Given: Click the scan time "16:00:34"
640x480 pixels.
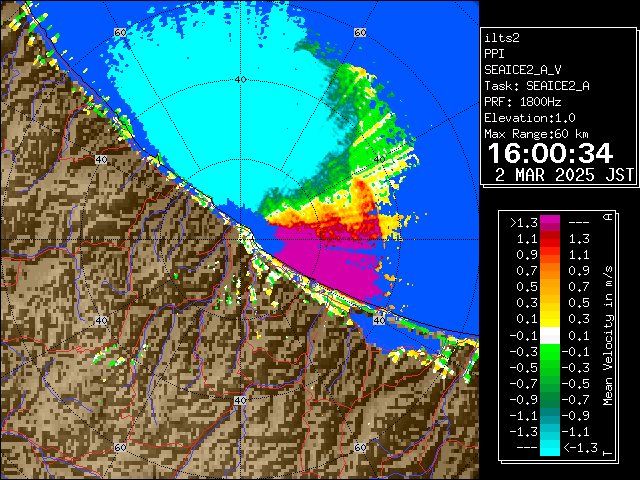Looking at the screenshot, I should point(550,154).
